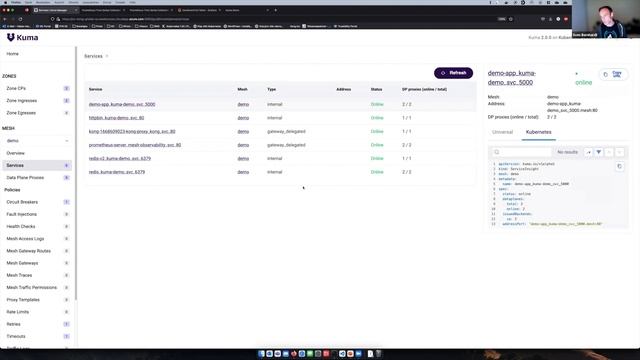640x360 pixels.
Task: Open Health Checks policy list
Action: click(21, 227)
